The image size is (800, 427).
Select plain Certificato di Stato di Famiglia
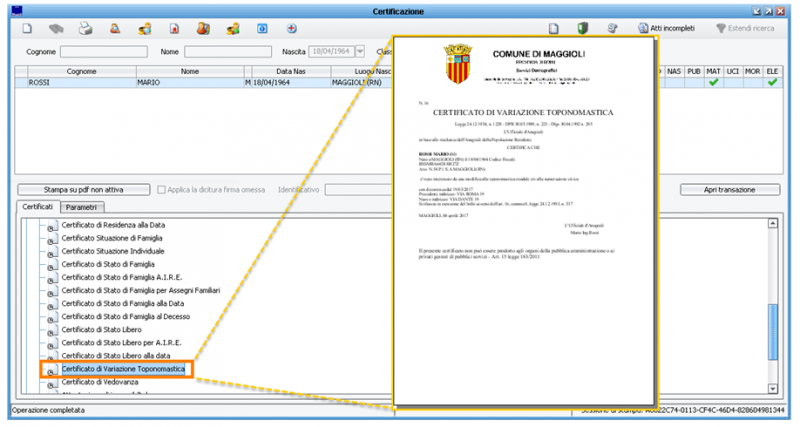click(x=108, y=264)
